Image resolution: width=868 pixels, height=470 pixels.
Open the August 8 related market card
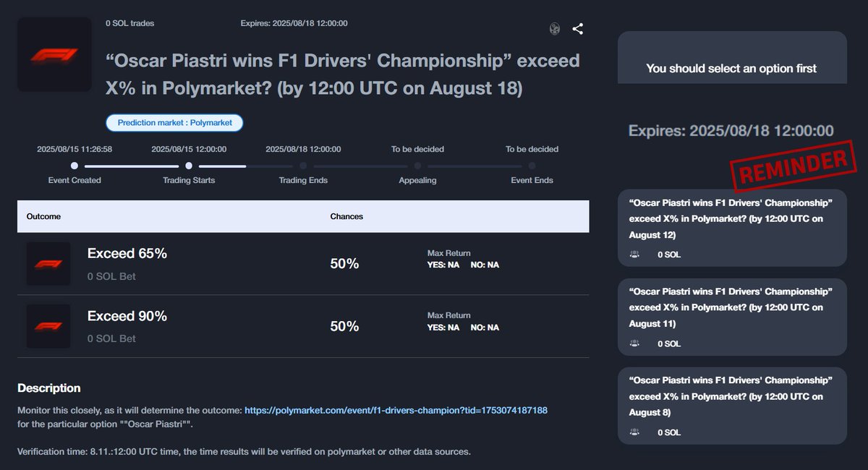point(732,406)
